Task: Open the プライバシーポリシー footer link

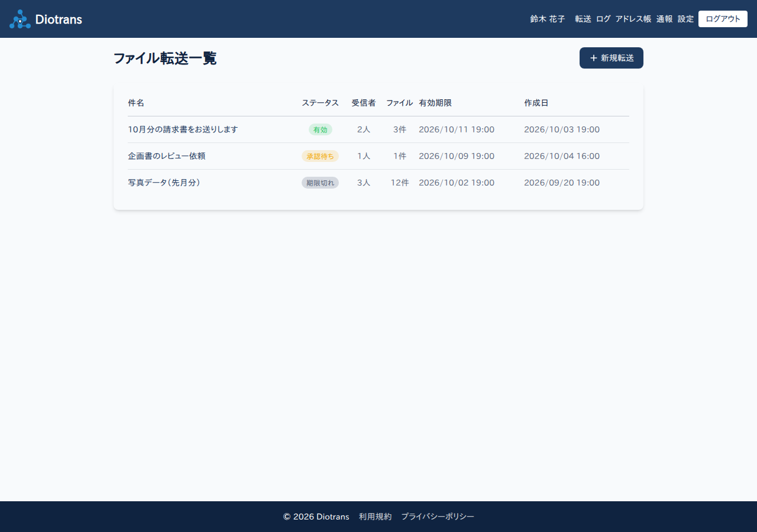Action: [438, 517]
